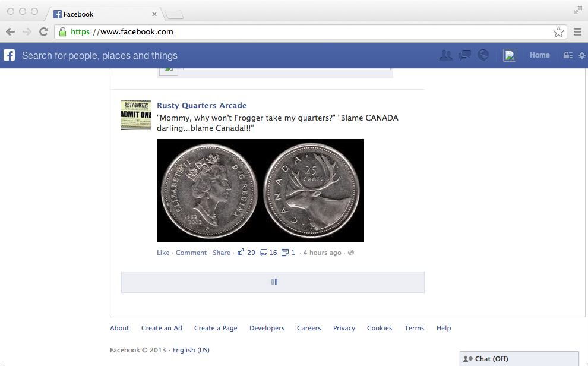The image size is (588, 366).
Task: Open the messages icon
Action: pos(464,55)
